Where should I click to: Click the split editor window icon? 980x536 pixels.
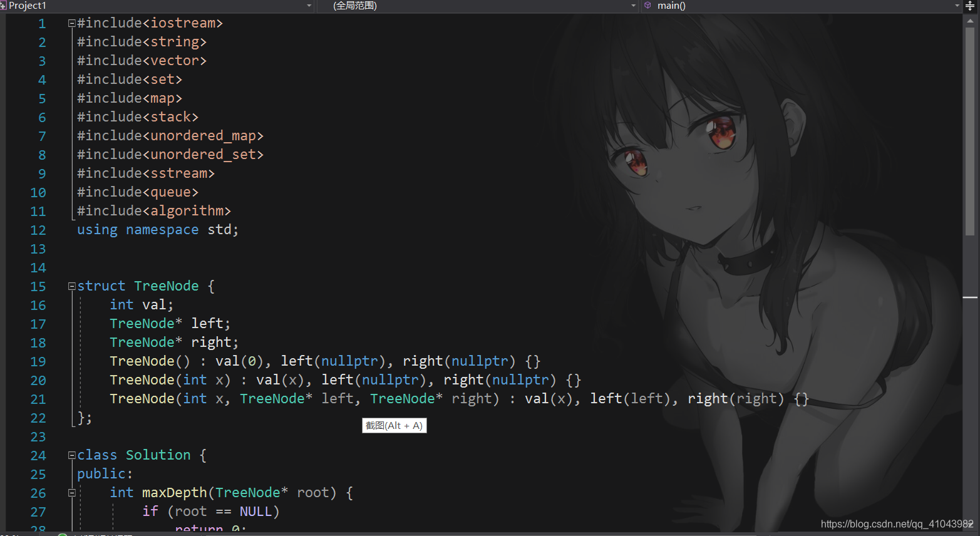click(x=970, y=6)
